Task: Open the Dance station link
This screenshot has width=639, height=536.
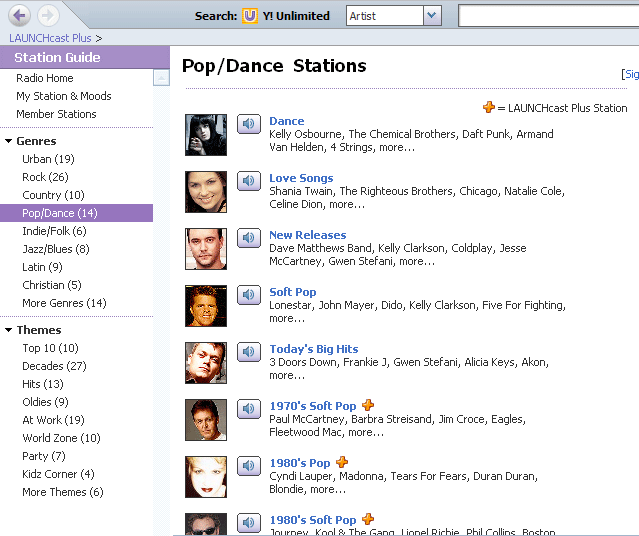Action: pyautogui.click(x=286, y=121)
